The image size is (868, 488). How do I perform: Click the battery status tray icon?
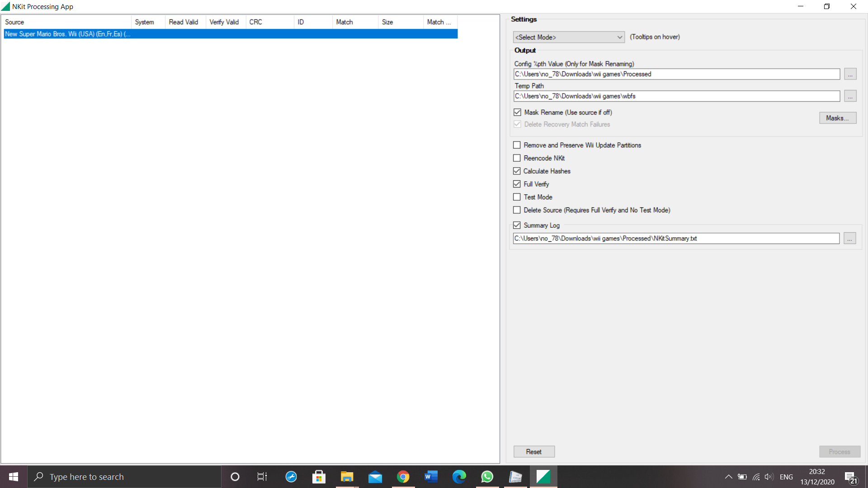[x=742, y=477]
